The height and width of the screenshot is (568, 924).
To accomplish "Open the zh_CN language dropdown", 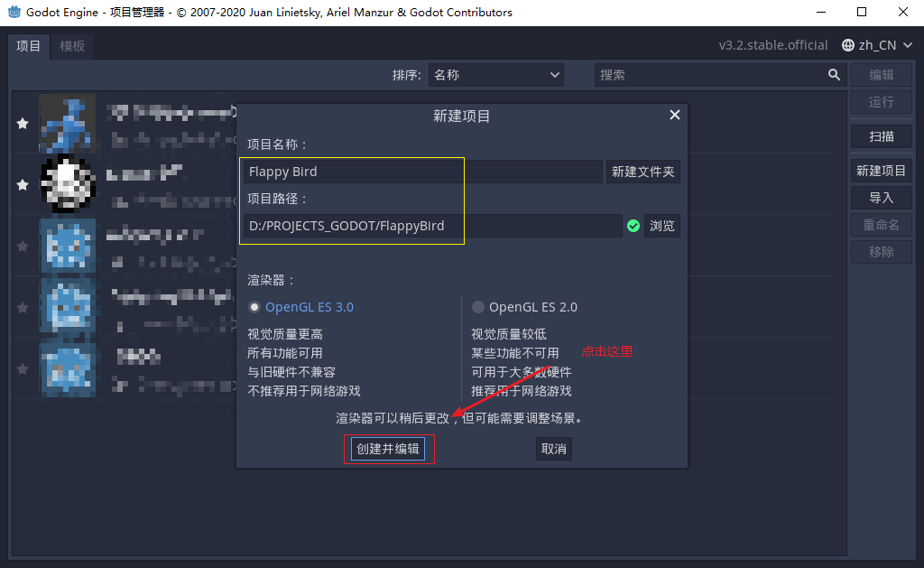I will (877, 45).
